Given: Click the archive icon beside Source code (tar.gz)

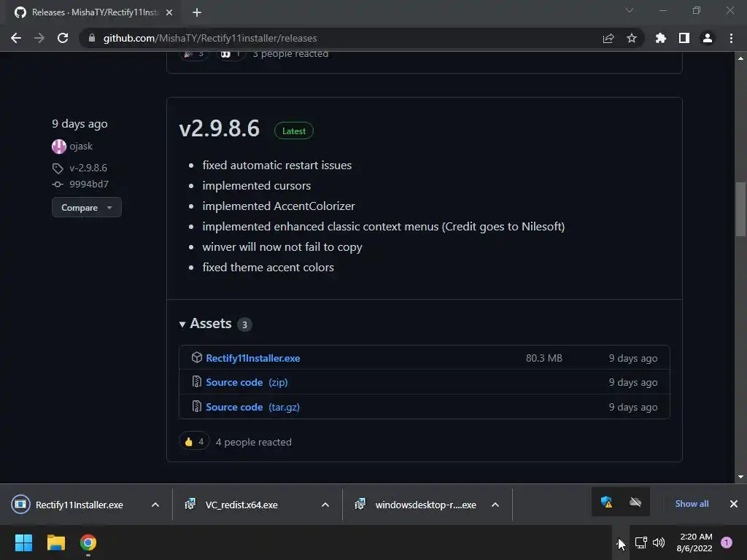Looking at the screenshot, I should [x=197, y=406].
